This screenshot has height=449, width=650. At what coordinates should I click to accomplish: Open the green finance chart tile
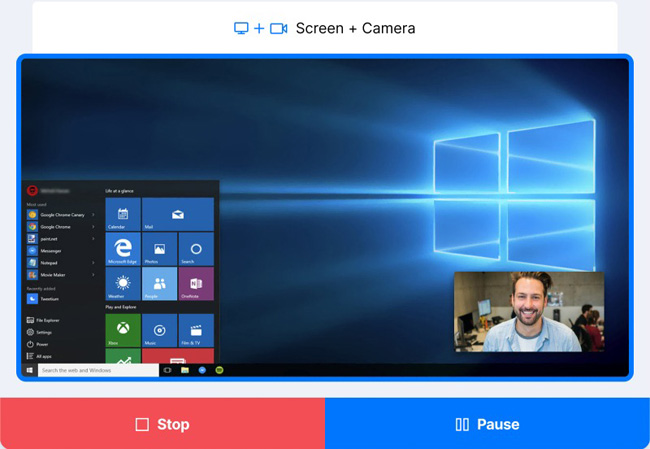123,356
